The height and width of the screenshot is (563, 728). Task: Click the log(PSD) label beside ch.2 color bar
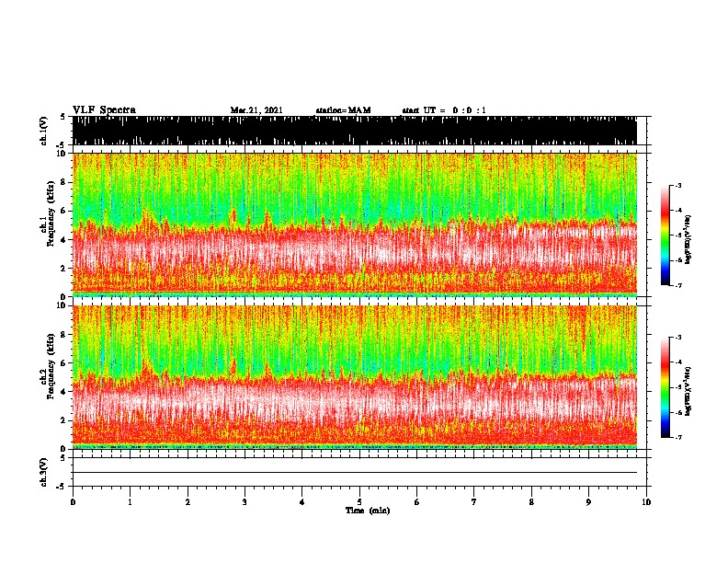pos(688,391)
